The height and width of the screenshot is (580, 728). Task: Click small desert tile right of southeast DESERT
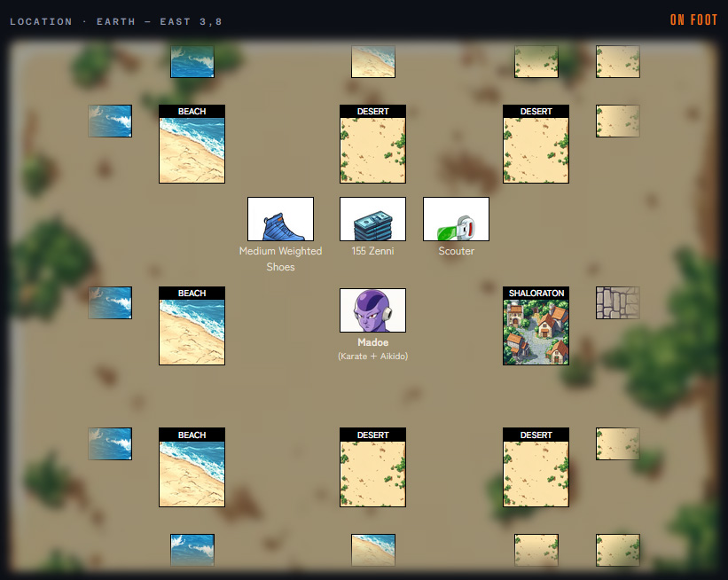click(618, 444)
